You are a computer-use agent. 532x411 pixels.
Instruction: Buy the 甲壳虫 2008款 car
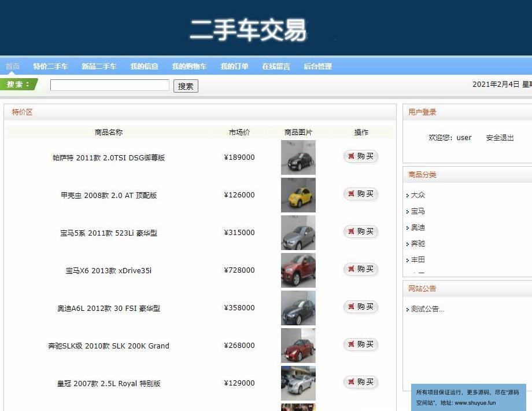coord(361,194)
